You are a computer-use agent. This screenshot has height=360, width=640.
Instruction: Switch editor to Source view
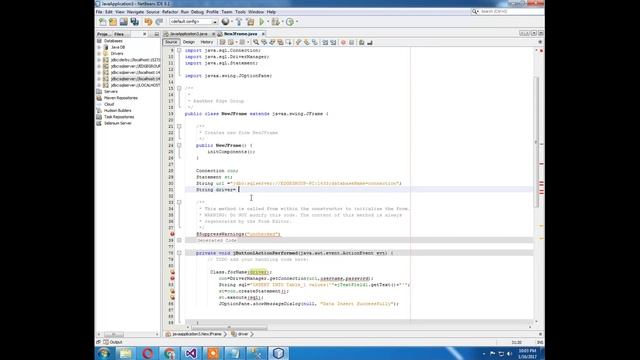[x=171, y=42]
